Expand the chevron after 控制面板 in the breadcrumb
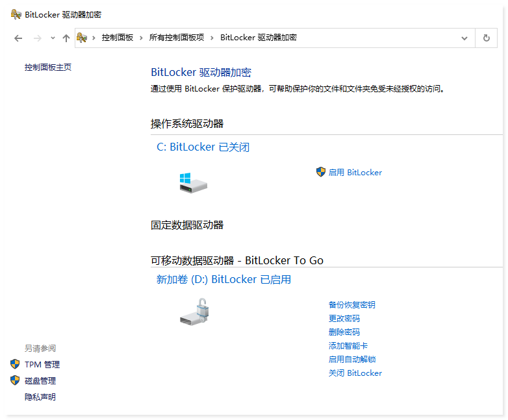This screenshot has height=420, width=508. 141,38
